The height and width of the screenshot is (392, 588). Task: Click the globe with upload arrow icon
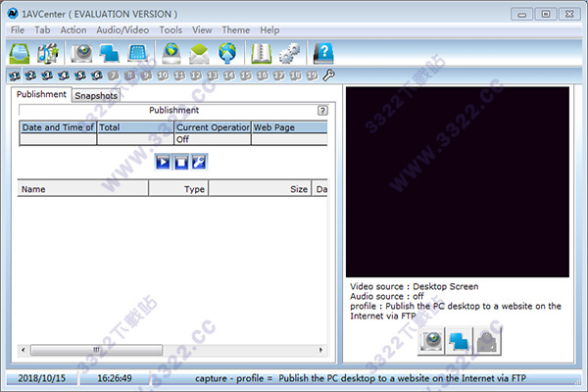point(227,53)
